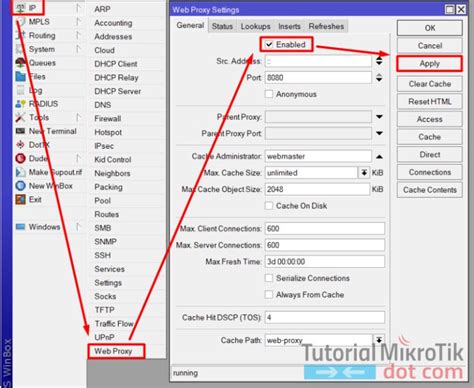Screen dimensions: 474x388
Task: Expand the Src. Address up-down arrows
Action: pyautogui.click(x=379, y=61)
